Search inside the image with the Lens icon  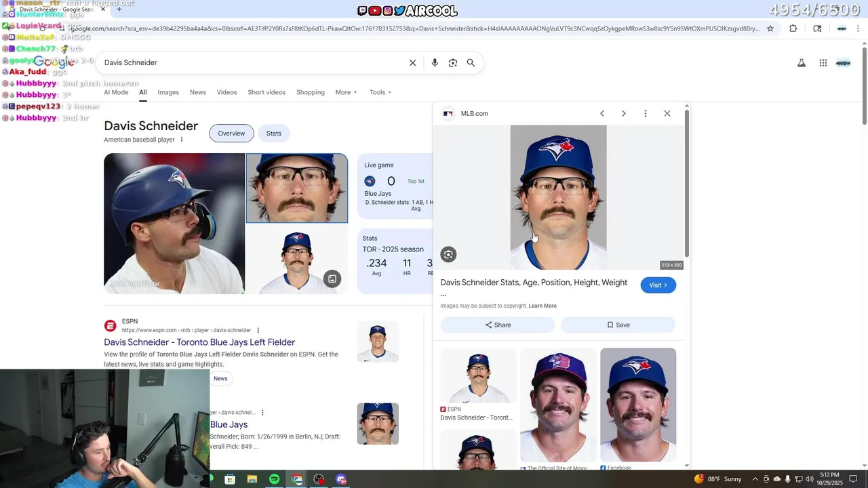pos(448,254)
